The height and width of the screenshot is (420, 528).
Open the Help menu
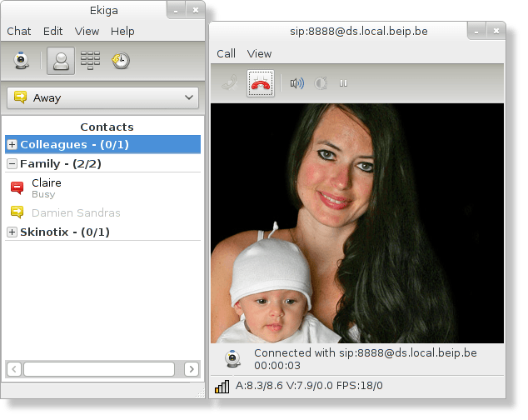122,32
